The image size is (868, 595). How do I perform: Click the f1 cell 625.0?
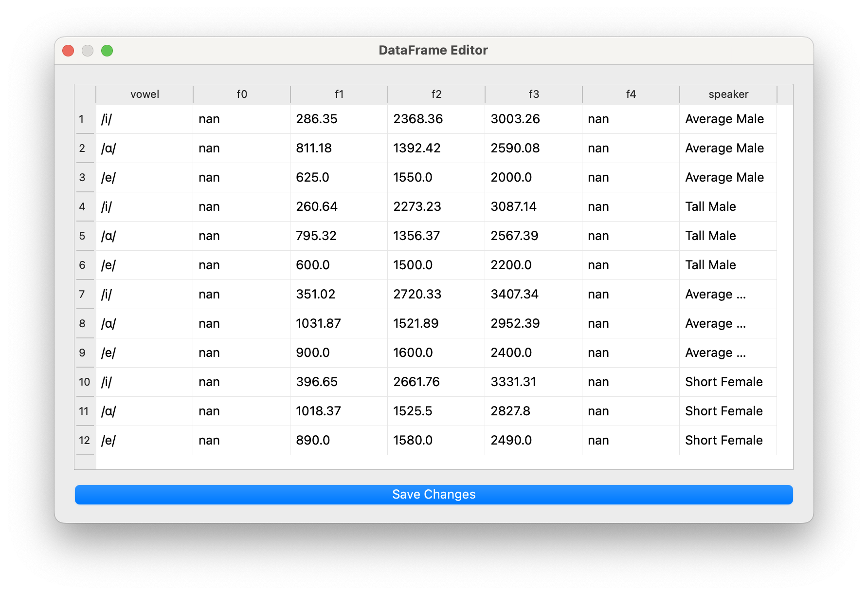[339, 178]
